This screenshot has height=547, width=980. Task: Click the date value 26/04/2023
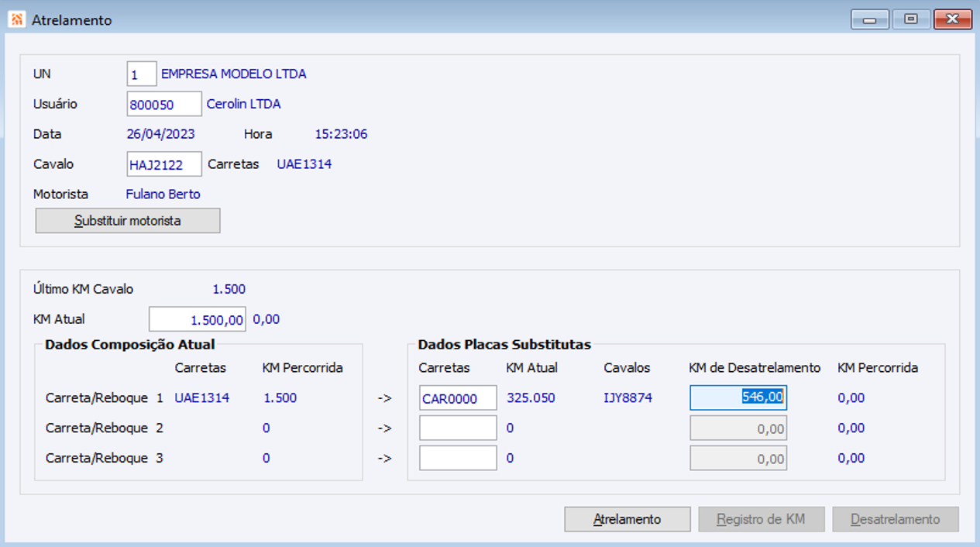(161, 134)
